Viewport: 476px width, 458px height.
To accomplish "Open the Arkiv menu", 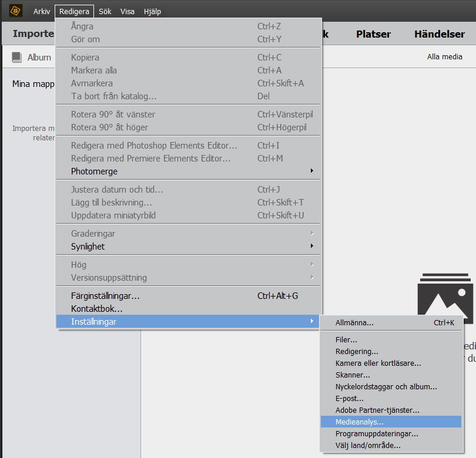I will (x=42, y=12).
